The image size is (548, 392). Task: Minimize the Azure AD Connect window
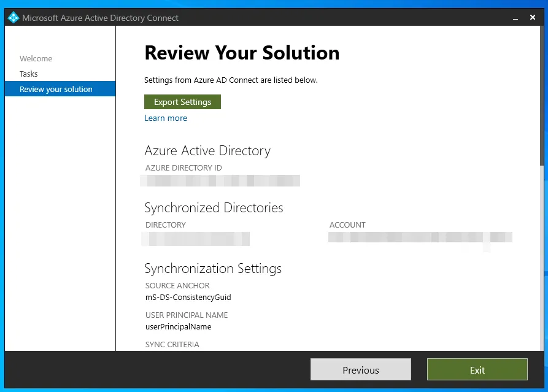coord(515,17)
